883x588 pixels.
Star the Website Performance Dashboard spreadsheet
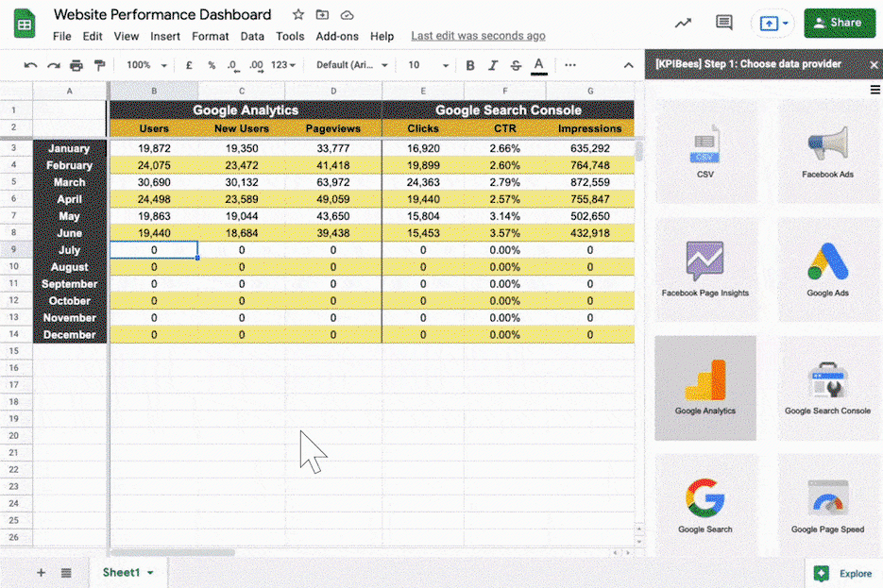tap(297, 14)
